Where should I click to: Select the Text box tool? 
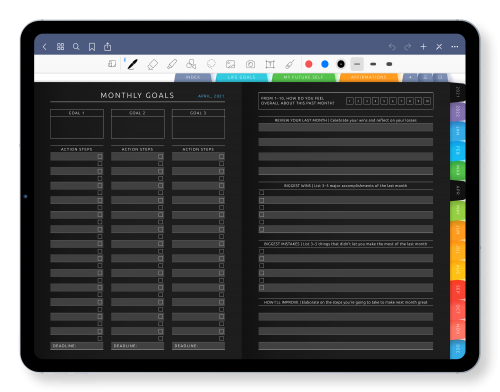point(270,64)
